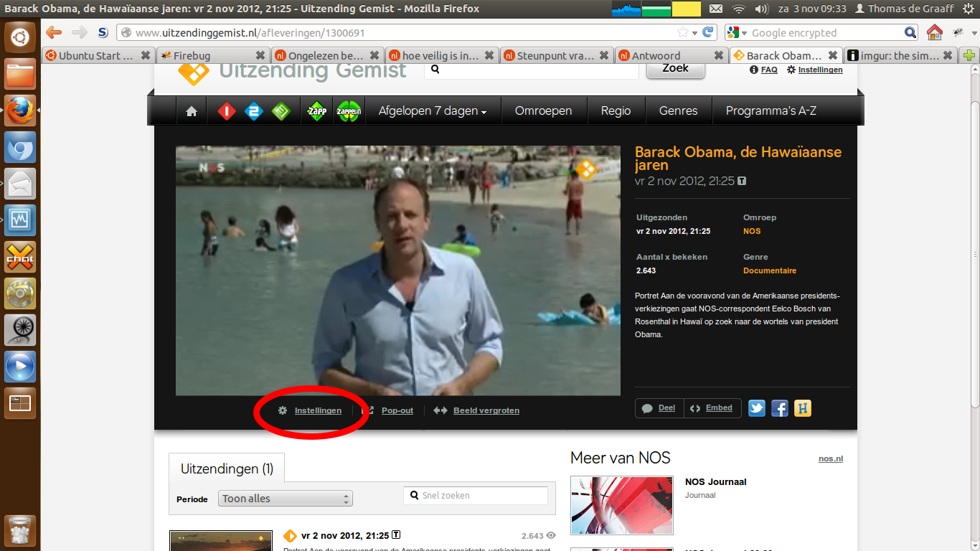Click the Zoek button
Viewport: 980px width, 551px height.
[x=675, y=69]
